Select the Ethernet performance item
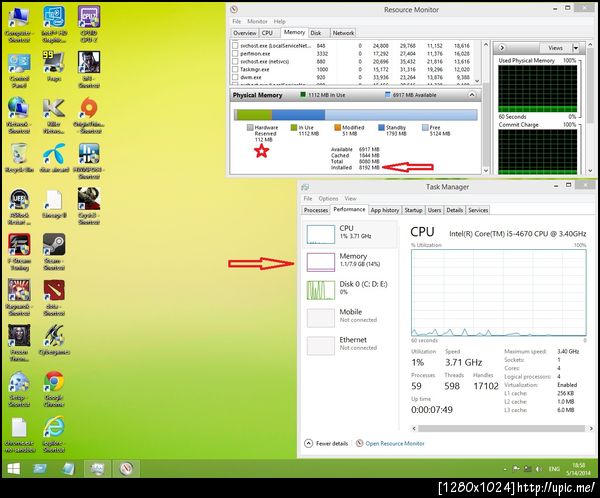Screen dimensions: 600x498 click(351, 345)
